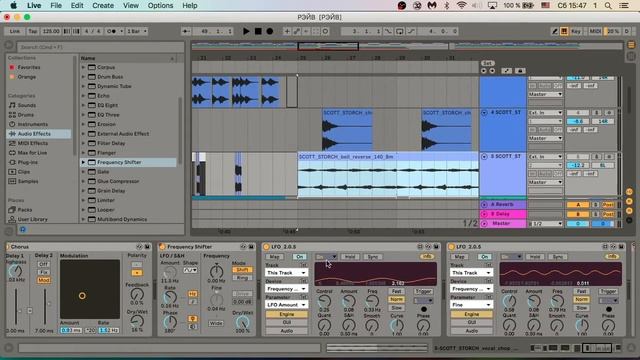Toggle the second LFO device activator
The height and width of the screenshot is (360, 640).
(x=451, y=247)
